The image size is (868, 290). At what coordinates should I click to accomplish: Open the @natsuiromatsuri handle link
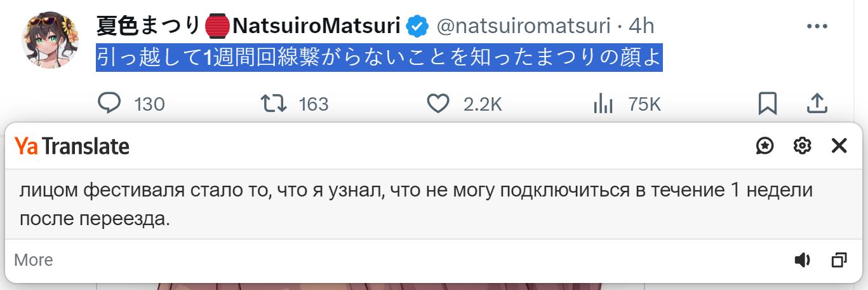tap(525, 26)
